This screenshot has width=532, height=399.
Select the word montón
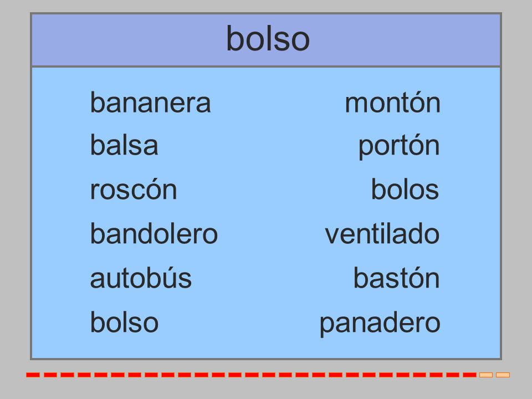coord(392,103)
